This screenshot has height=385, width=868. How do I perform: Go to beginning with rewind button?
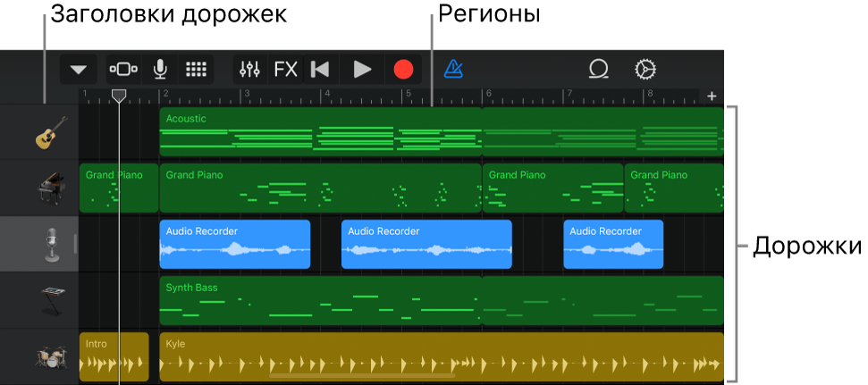click(320, 70)
